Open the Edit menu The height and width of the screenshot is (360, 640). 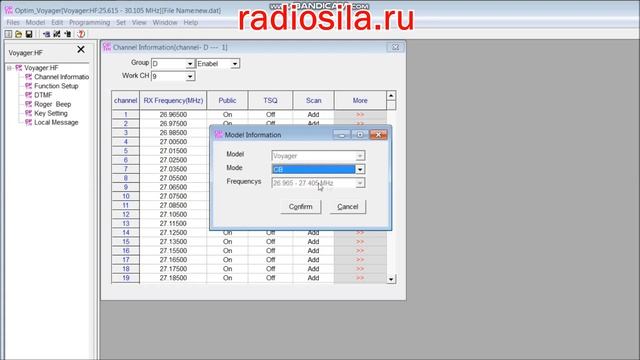tap(57, 22)
